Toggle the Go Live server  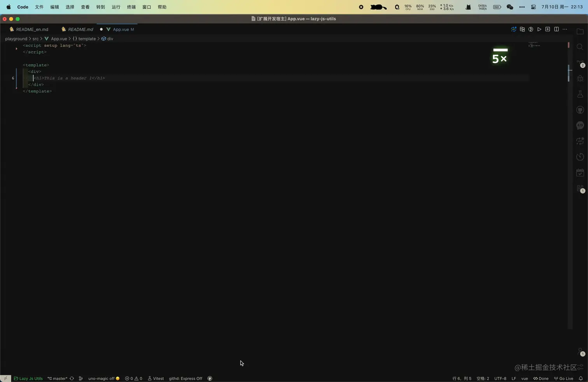tap(564, 378)
